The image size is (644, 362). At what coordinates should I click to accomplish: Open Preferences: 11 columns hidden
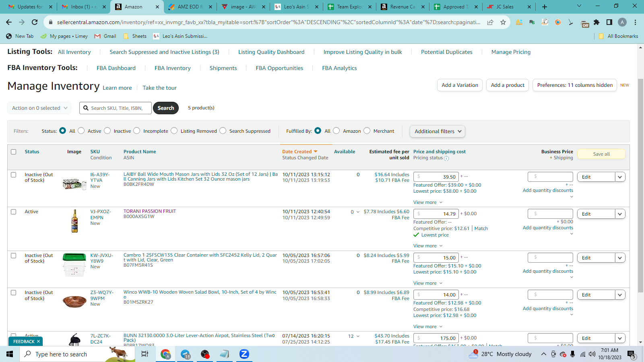(x=575, y=85)
